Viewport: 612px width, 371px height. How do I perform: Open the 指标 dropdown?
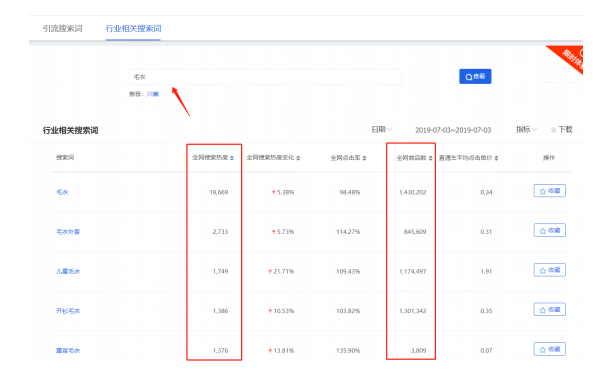526,129
